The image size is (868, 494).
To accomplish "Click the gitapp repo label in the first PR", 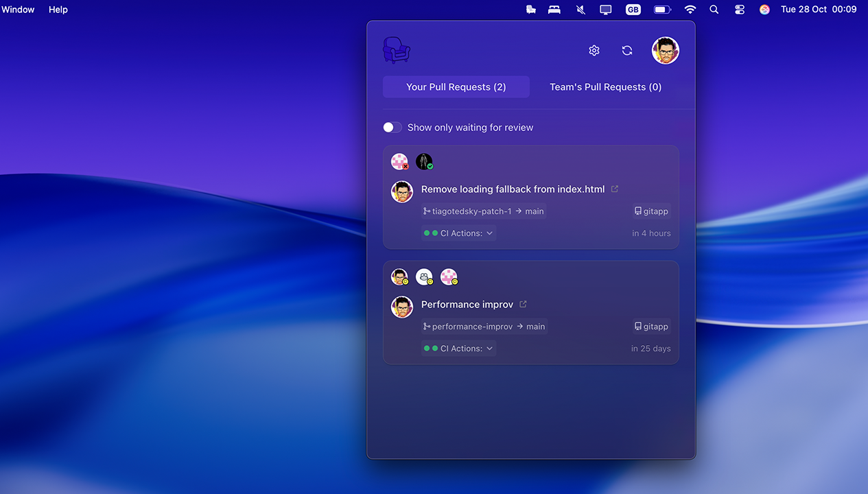I will (652, 211).
